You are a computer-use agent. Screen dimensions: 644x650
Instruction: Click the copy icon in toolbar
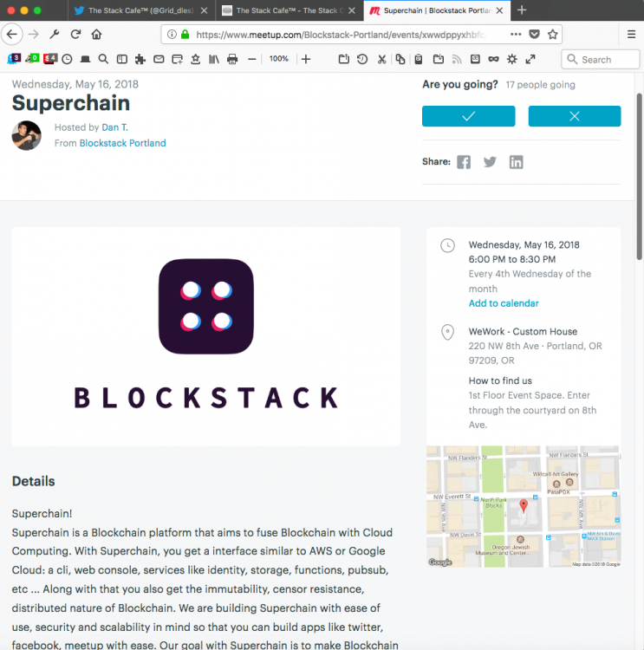click(x=400, y=59)
